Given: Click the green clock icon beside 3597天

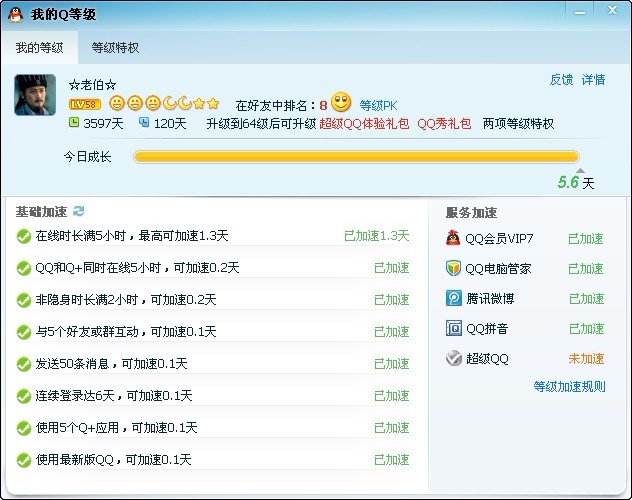Looking at the screenshot, I should point(74,122).
